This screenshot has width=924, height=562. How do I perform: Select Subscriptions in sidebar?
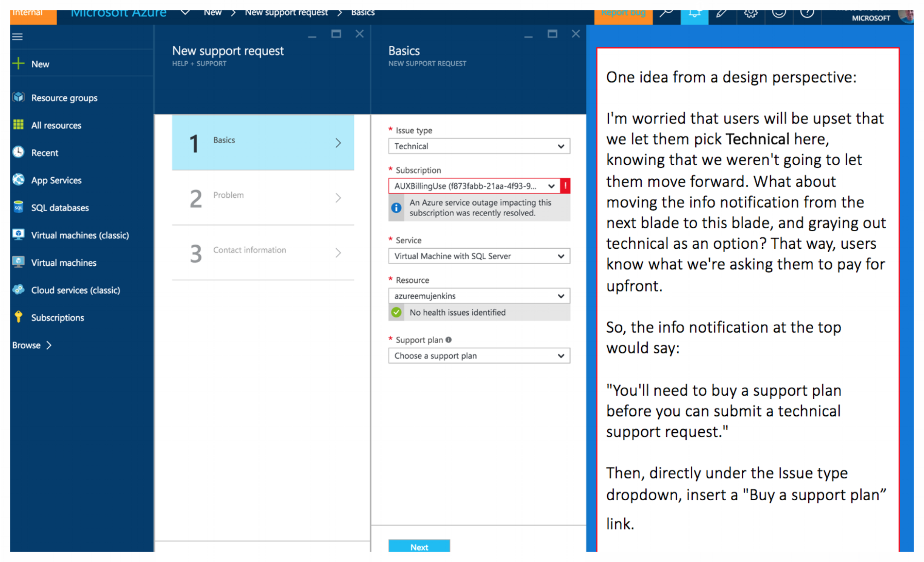[x=58, y=317]
